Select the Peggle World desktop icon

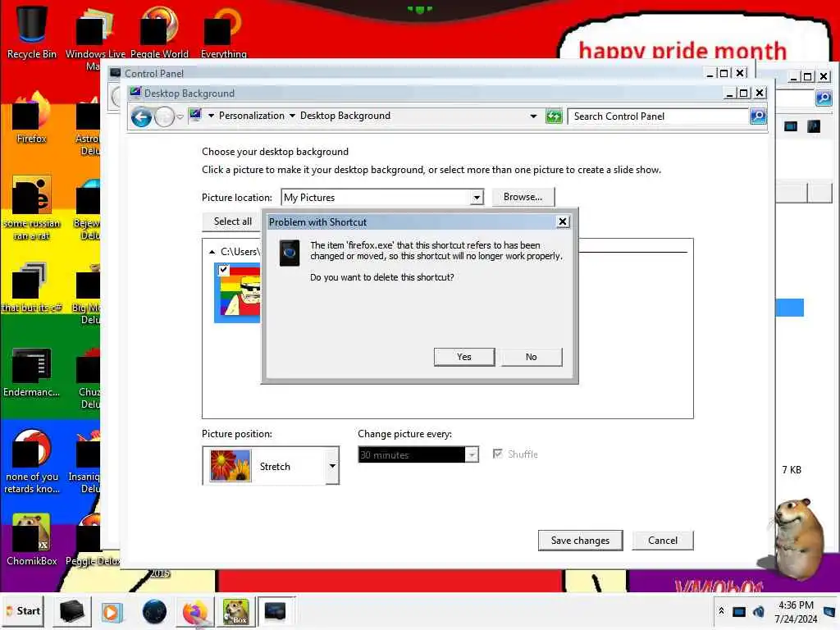coord(159,32)
